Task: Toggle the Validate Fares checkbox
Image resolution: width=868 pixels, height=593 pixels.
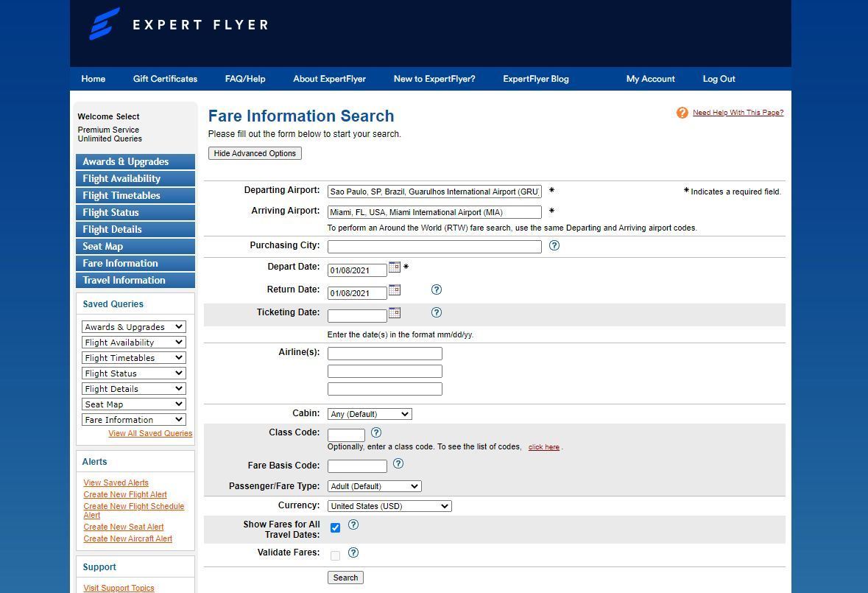Action: click(335, 555)
